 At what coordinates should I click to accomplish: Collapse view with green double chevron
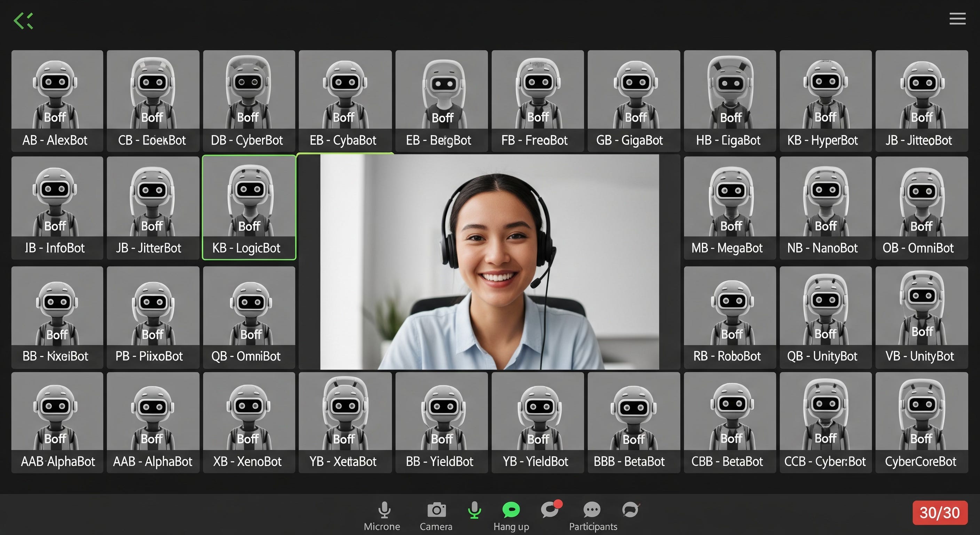coord(24,21)
